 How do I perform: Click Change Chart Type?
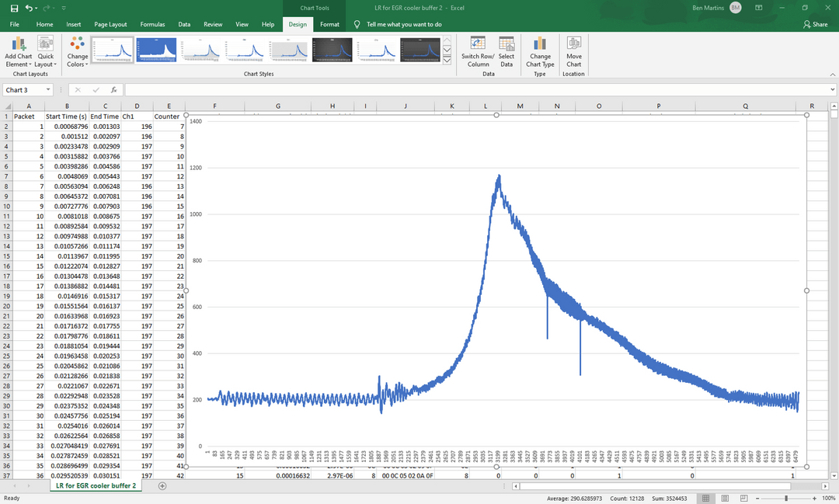tap(540, 52)
